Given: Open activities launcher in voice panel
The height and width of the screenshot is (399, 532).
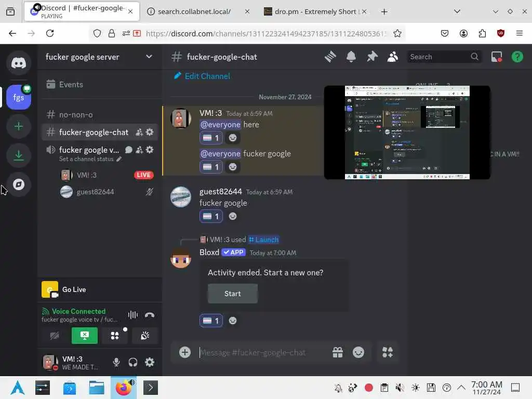Looking at the screenshot, I should (115, 336).
